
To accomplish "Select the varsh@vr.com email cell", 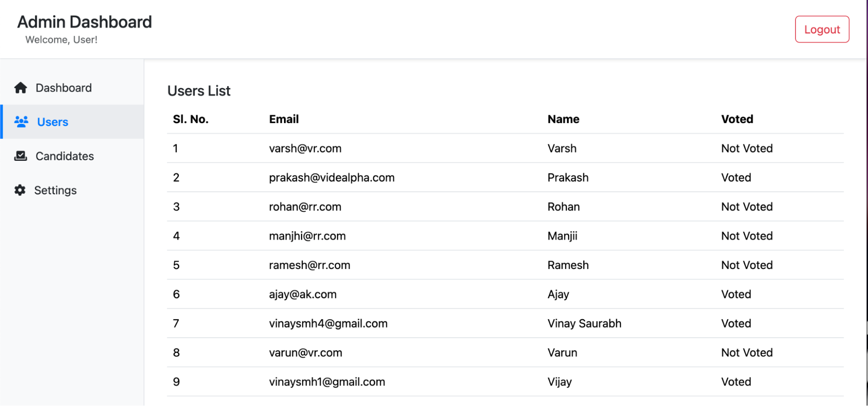I will pyautogui.click(x=305, y=149).
